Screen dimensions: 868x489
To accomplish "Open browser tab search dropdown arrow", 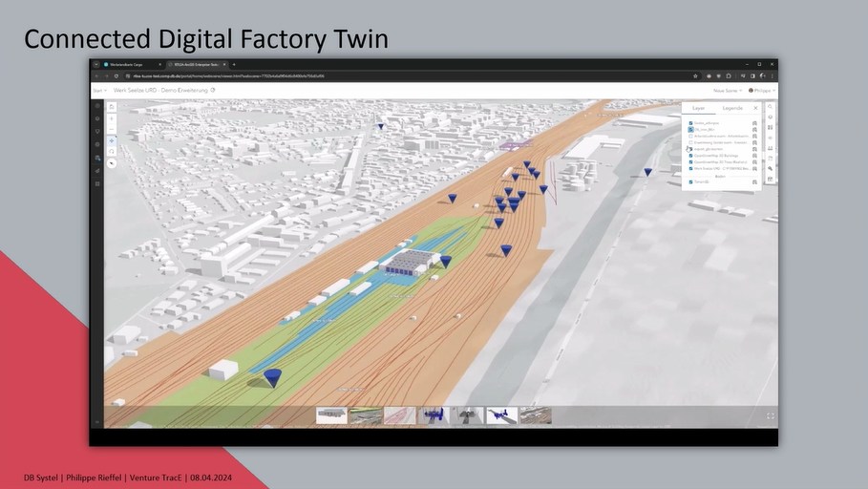I will (x=95, y=64).
